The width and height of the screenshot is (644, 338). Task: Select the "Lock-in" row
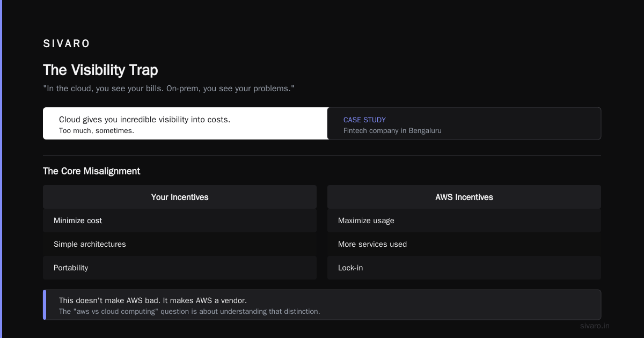coord(464,268)
